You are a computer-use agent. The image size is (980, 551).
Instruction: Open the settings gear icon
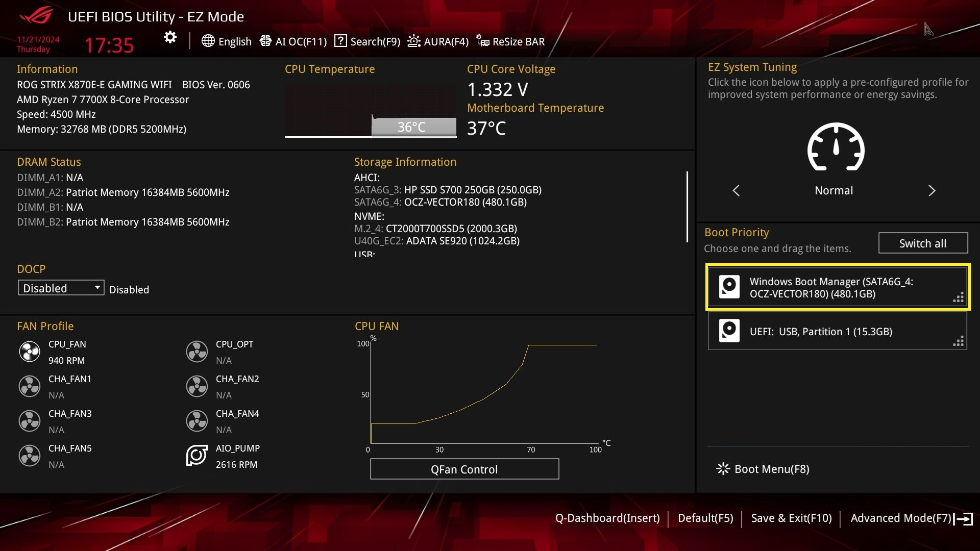[170, 37]
